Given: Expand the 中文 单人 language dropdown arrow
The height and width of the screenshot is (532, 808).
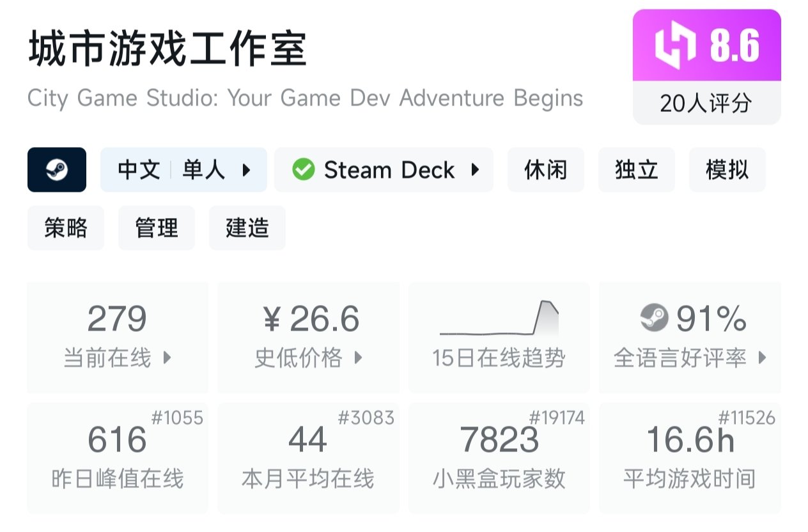Looking at the screenshot, I should [246, 170].
